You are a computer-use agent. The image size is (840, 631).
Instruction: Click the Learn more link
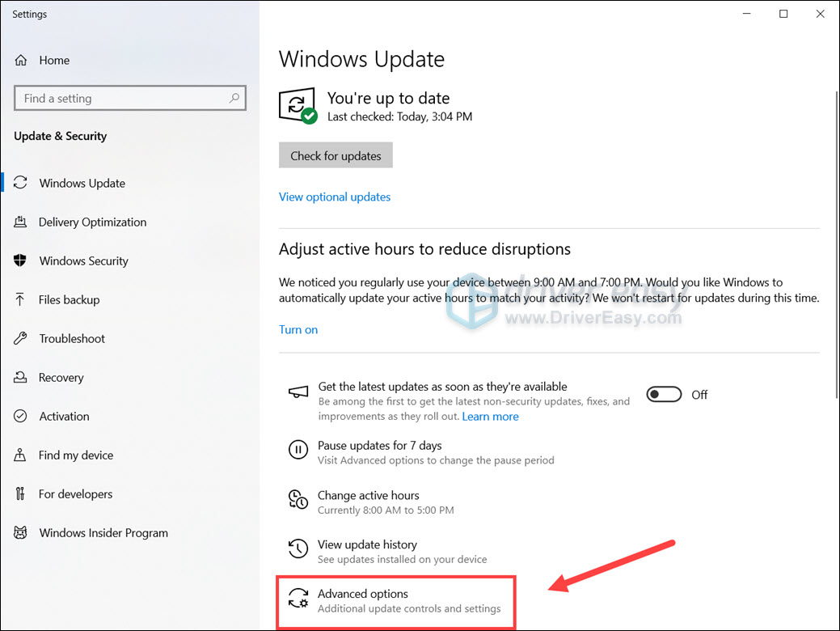click(490, 417)
